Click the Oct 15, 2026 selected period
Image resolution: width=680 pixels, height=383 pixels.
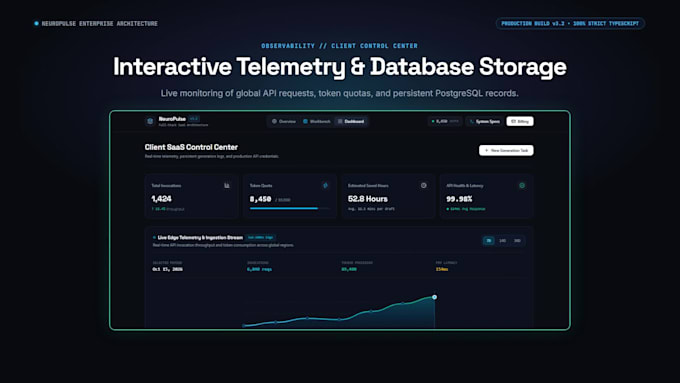pyautogui.click(x=167, y=269)
